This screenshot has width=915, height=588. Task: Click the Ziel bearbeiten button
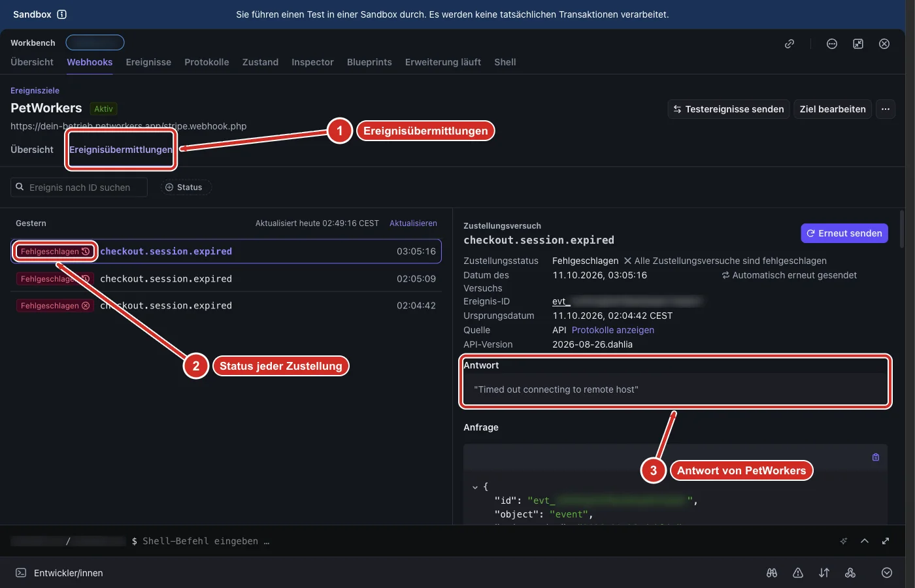point(833,109)
